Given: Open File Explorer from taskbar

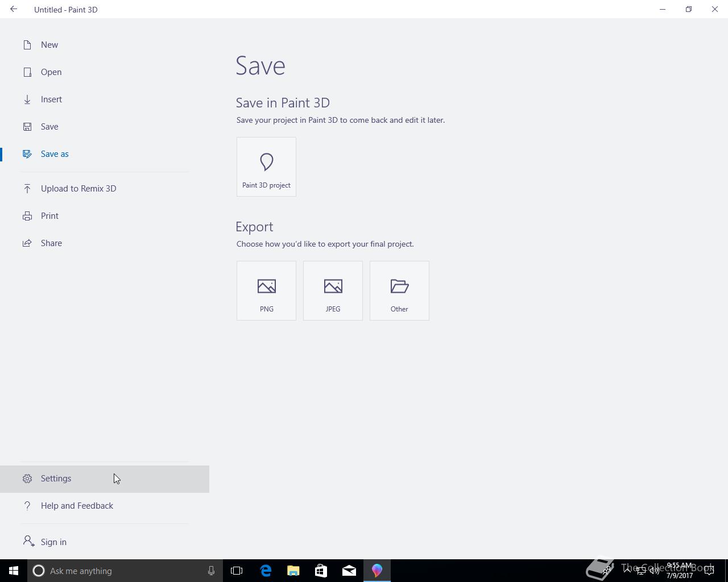Looking at the screenshot, I should click(293, 571).
